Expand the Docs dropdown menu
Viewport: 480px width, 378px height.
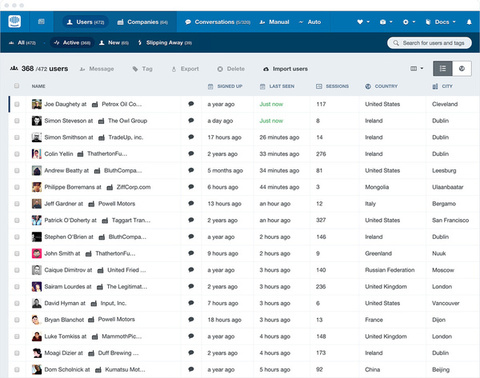(440, 22)
